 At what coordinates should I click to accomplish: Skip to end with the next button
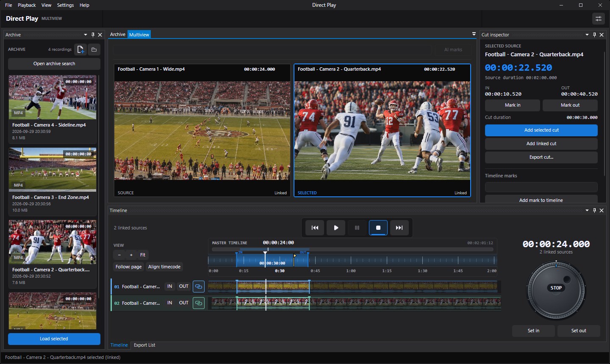[399, 228]
